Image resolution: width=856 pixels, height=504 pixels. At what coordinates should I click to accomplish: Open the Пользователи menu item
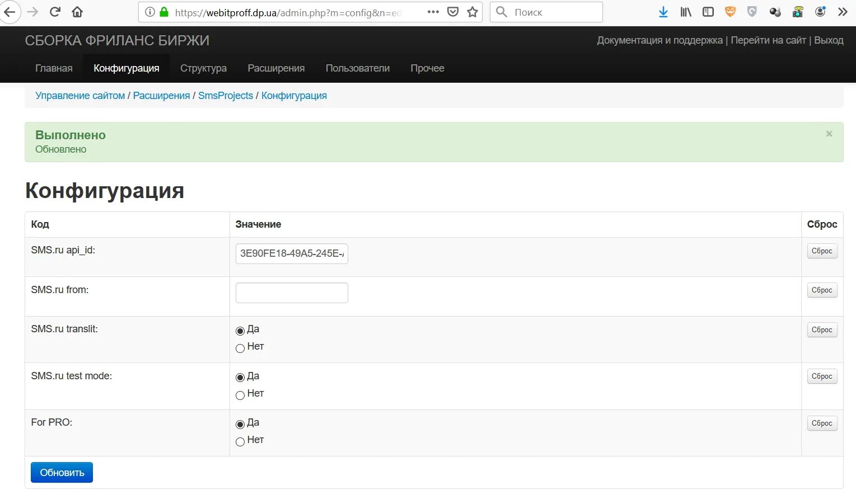[x=358, y=68]
